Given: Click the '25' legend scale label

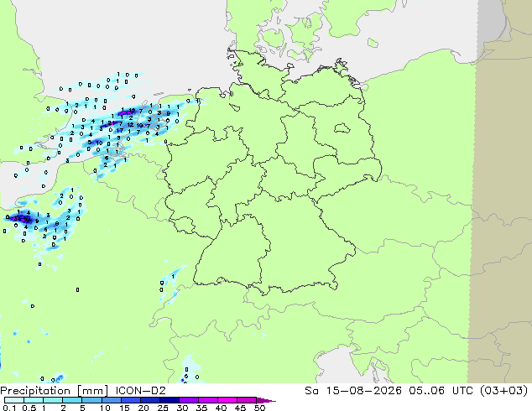Looking at the screenshot, I should [x=163, y=408].
